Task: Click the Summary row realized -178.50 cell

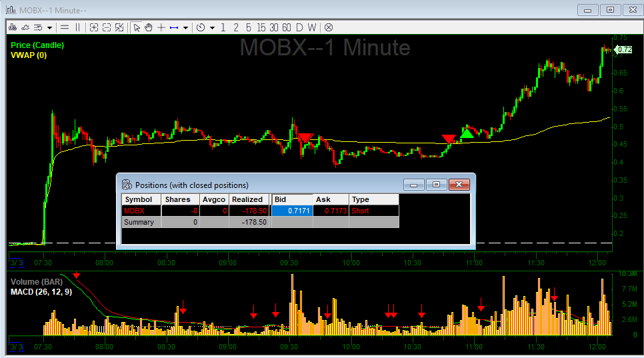Action: click(x=249, y=222)
